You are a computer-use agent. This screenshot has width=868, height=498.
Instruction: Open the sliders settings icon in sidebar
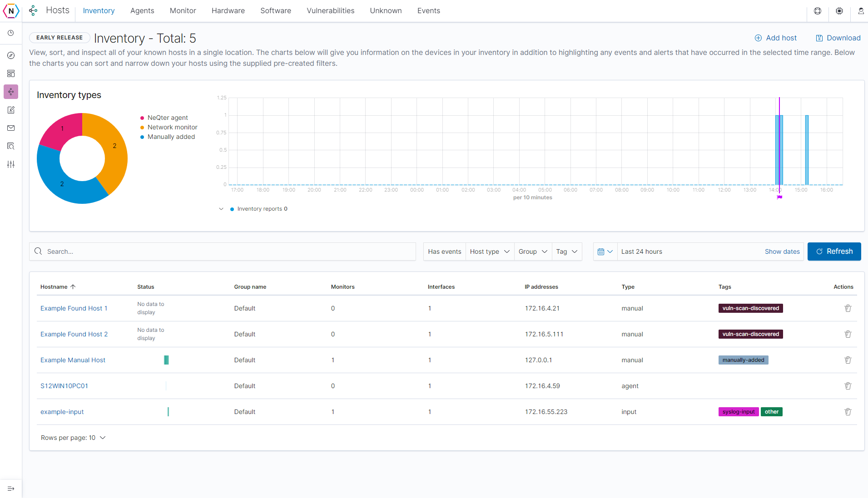pyautogui.click(x=11, y=164)
